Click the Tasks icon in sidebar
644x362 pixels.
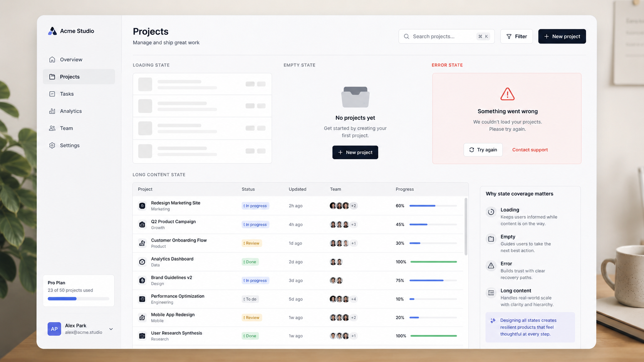pyautogui.click(x=52, y=94)
